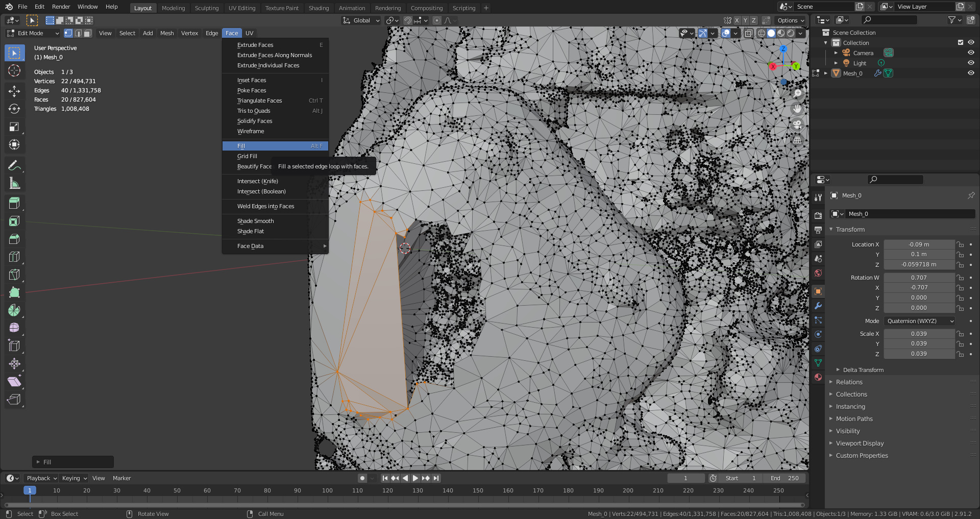
Task: Select the Measure tool
Action: (14, 183)
